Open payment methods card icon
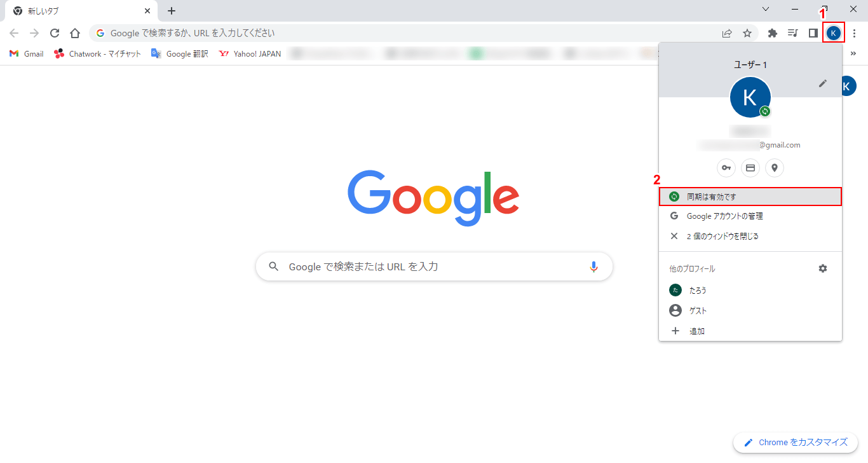The height and width of the screenshot is (463, 868). (x=750, y=168)
